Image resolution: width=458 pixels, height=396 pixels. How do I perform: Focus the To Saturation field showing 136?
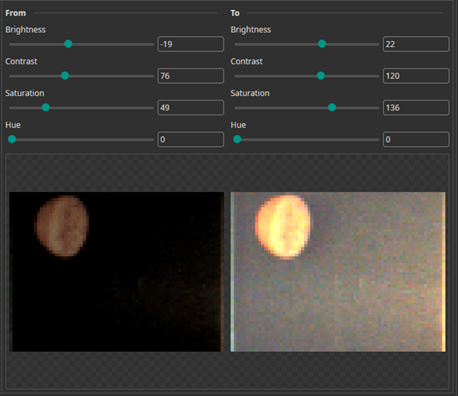pos(416,107)
